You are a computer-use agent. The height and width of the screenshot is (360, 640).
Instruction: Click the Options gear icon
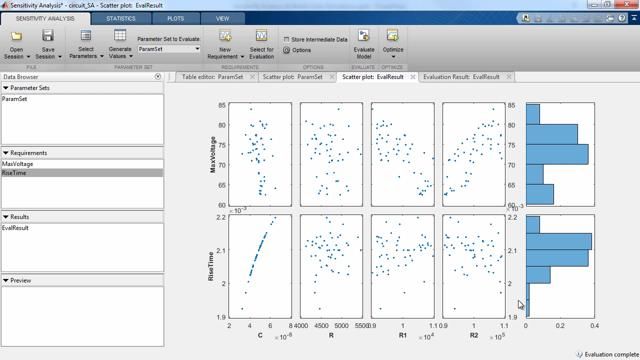coord(287,50)
